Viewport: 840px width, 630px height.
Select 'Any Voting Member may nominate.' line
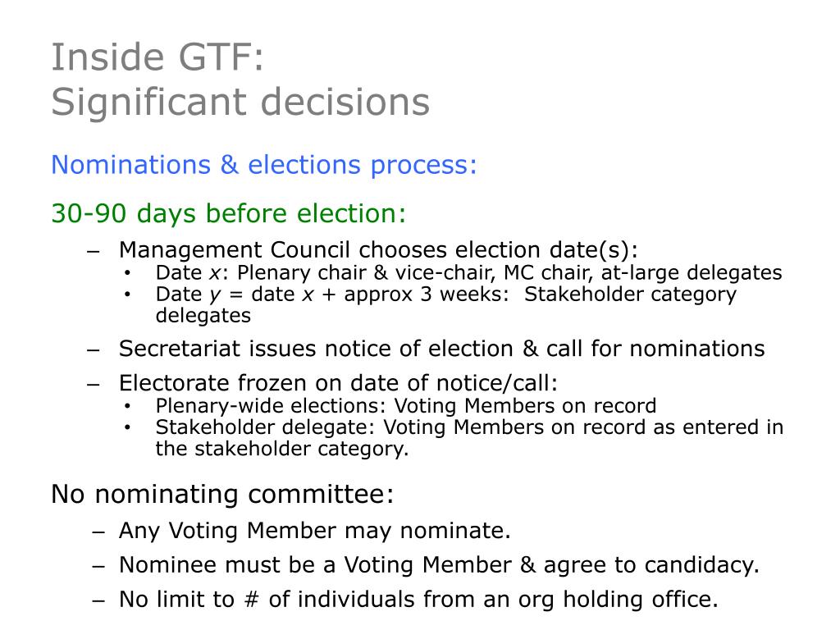click(315, 531)
